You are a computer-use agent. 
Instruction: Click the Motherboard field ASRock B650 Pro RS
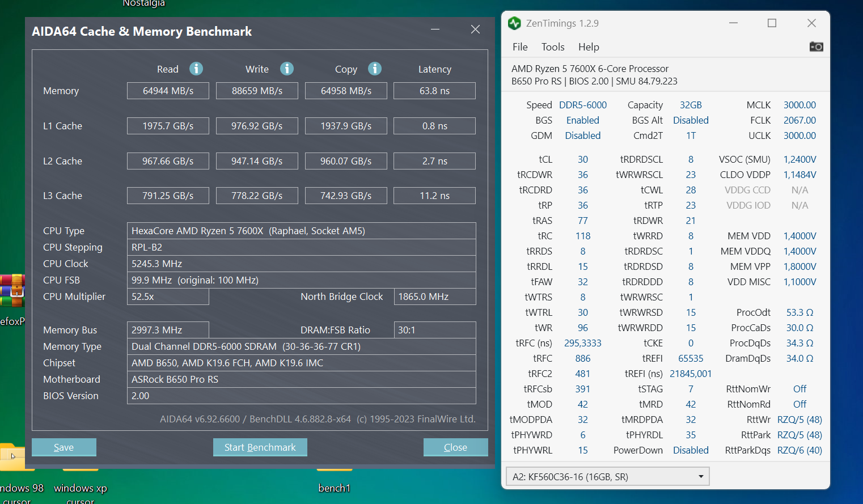coord(301,379)
